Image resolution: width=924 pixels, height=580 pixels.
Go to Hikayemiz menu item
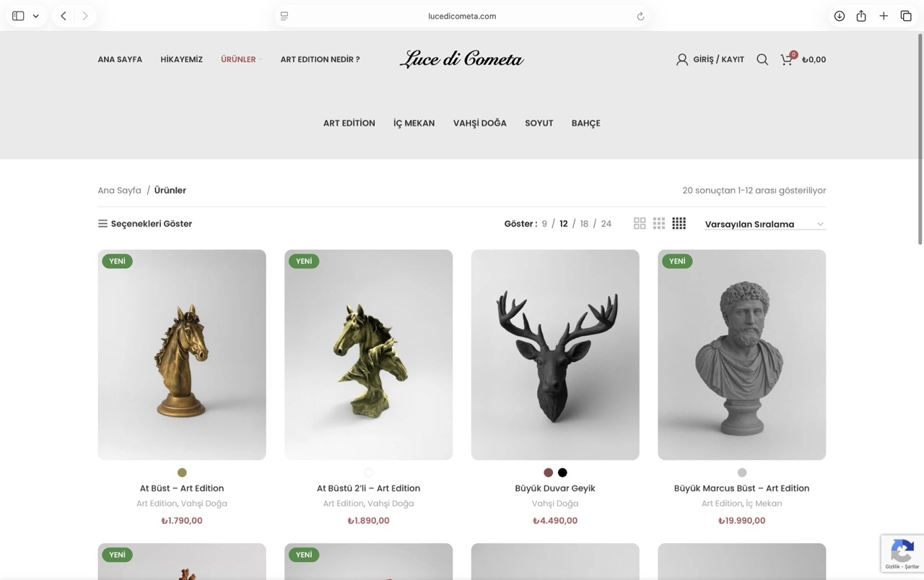pos(182,59)
